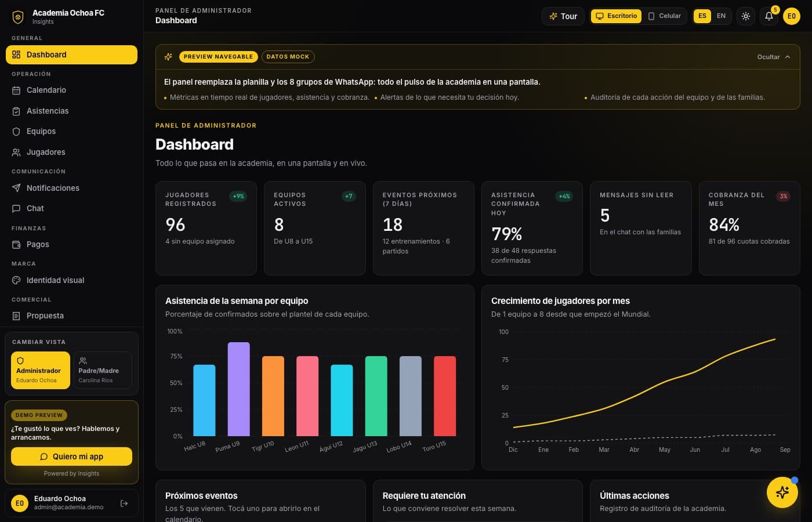Click the DATOS MOCK badge
The height and width of the screenshot is (522, 812).
[x=288, y=57]
